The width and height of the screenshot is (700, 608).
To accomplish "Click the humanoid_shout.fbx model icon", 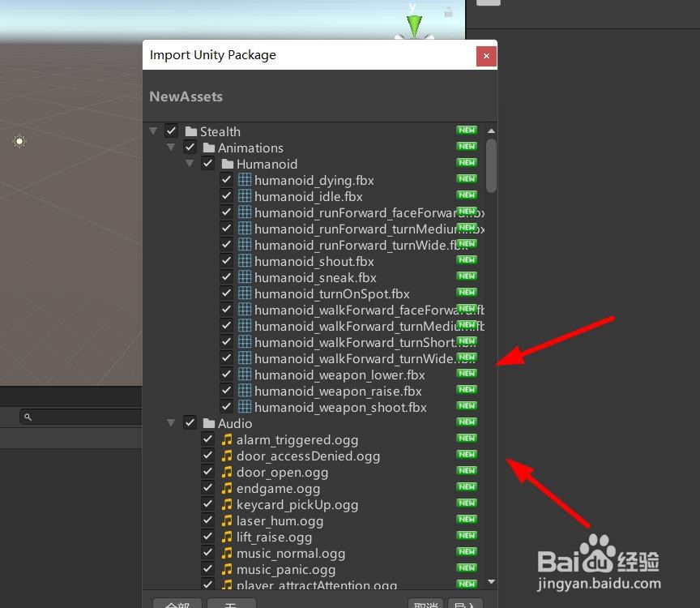I will 245,261.
